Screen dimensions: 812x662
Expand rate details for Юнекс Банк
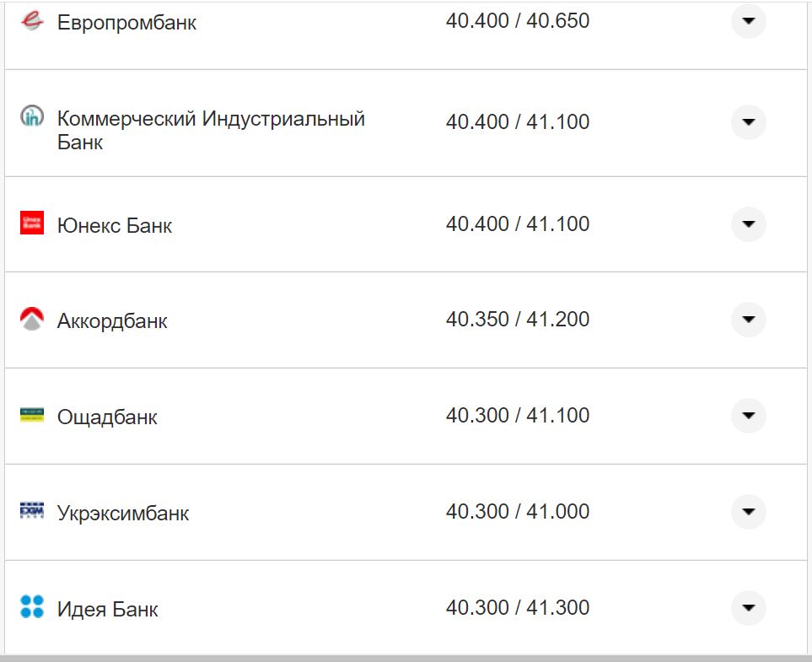[x=747, y=223]
